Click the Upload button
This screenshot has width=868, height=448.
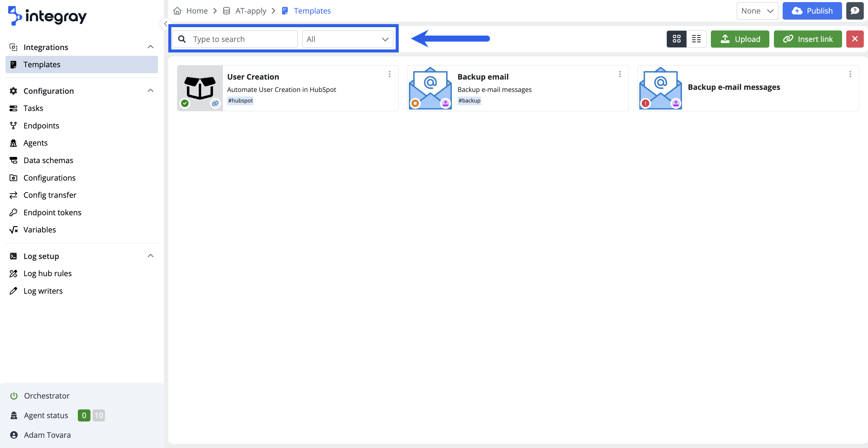[x=740, y=39]
